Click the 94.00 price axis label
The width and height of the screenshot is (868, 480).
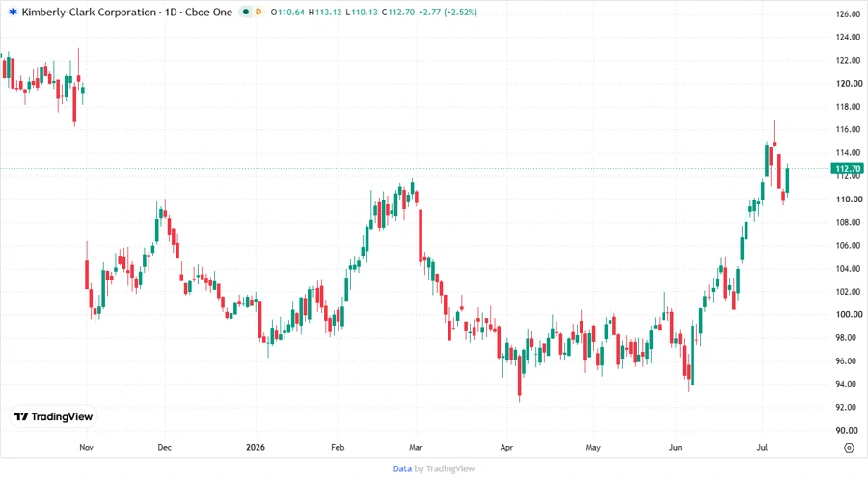click(848, 384)
